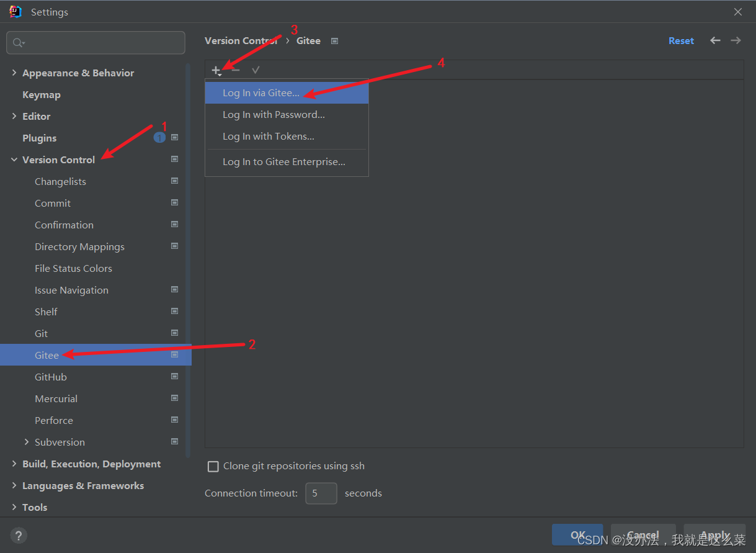Click project icon on Changelists row
Screen dimensions: 756x553
click(x=174, y=181)
